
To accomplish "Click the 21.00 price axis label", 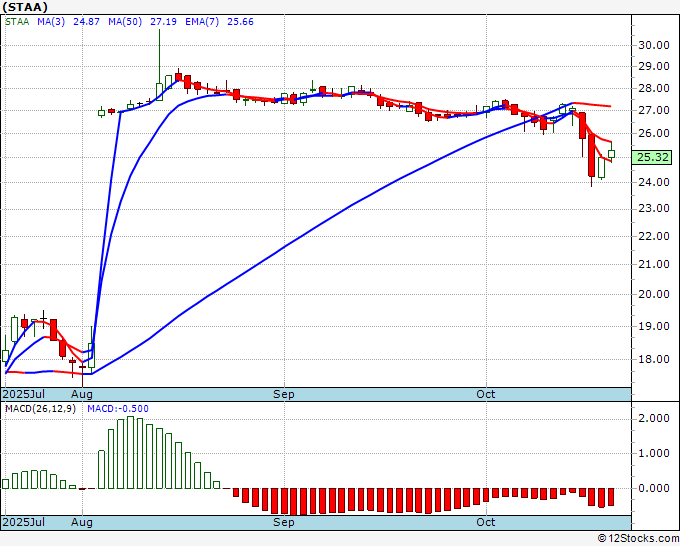I will [x=654, y=265].
